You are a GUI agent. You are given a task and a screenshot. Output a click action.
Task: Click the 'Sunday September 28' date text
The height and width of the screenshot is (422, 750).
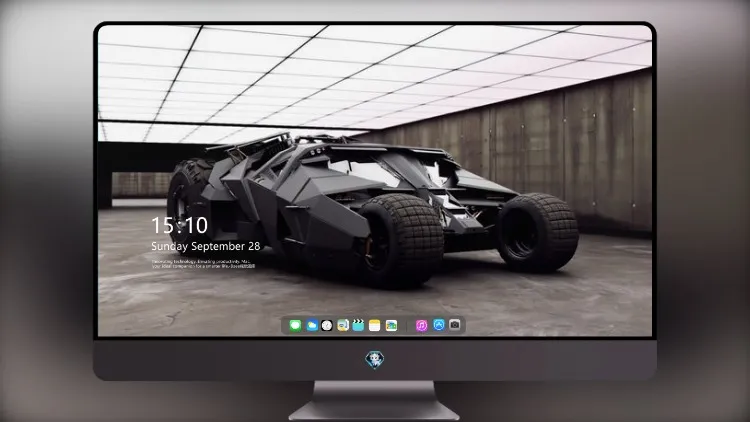tap(206, 246)
